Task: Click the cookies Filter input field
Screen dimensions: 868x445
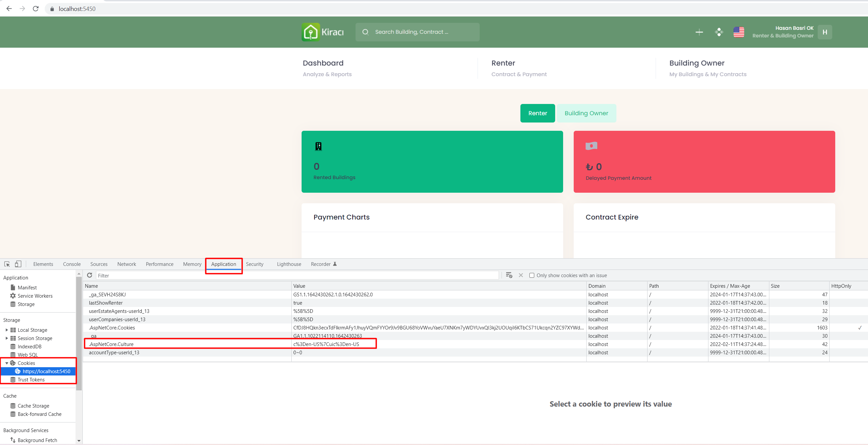Action: click(297, 275)
